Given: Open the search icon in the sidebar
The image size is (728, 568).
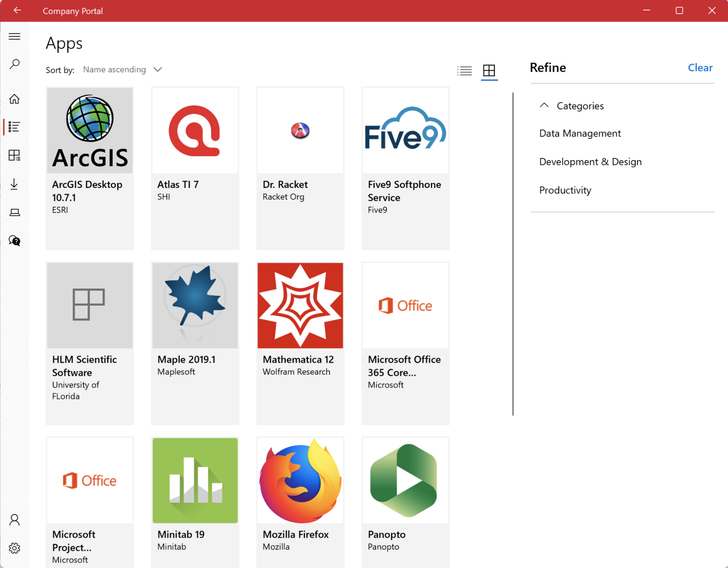Looking at the screenshot, I should point(15,64).
